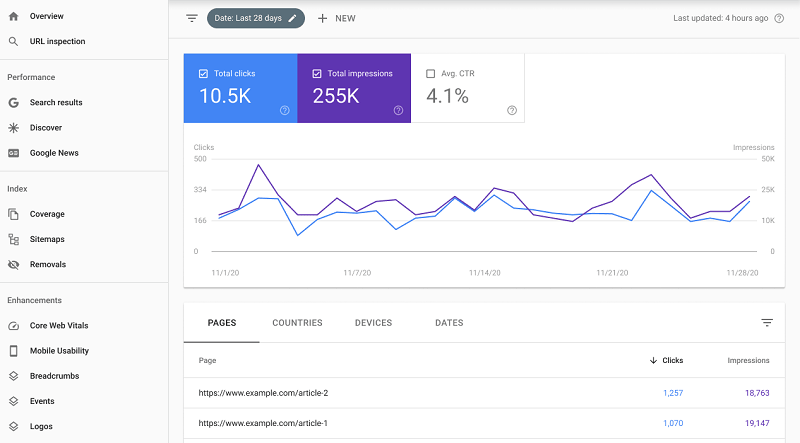
Task: Click the Sitemaps tree icon
Action: tap(14, 239)
